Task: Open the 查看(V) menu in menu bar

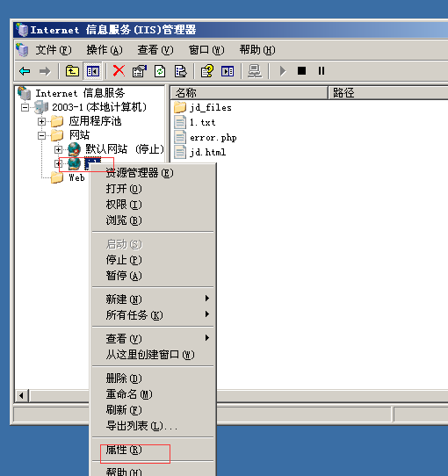Action: click(x=155, y=50)
